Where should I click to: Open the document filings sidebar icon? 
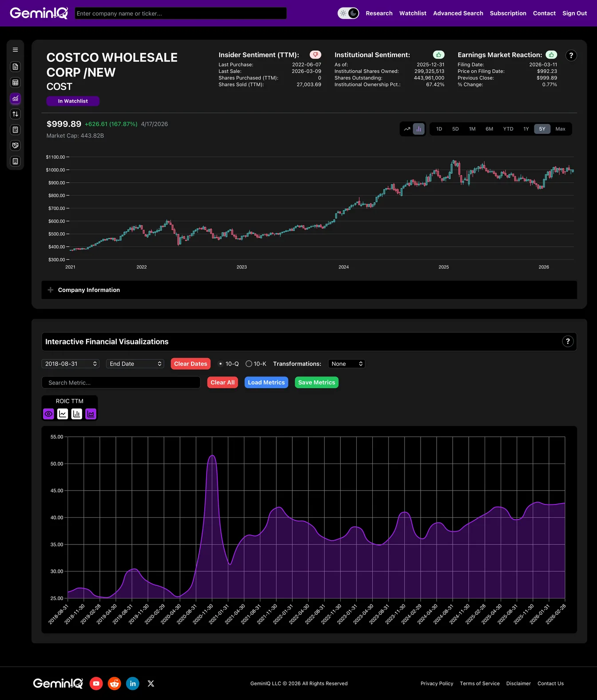[15, 67]
